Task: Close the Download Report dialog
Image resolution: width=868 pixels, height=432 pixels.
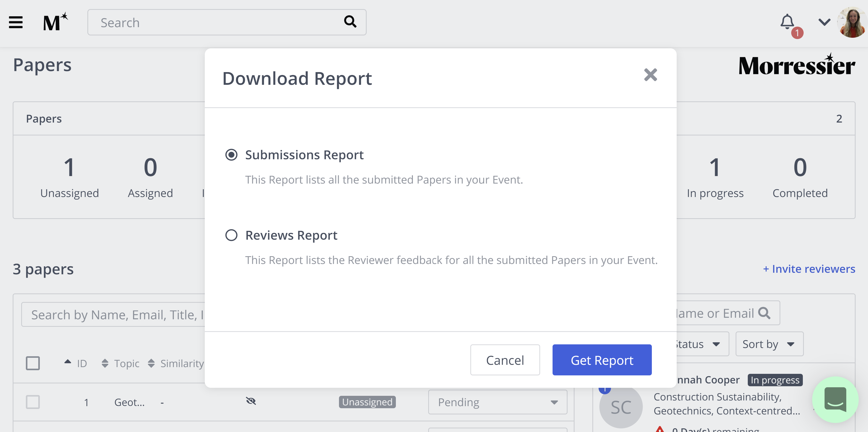Action: [650, 75]
